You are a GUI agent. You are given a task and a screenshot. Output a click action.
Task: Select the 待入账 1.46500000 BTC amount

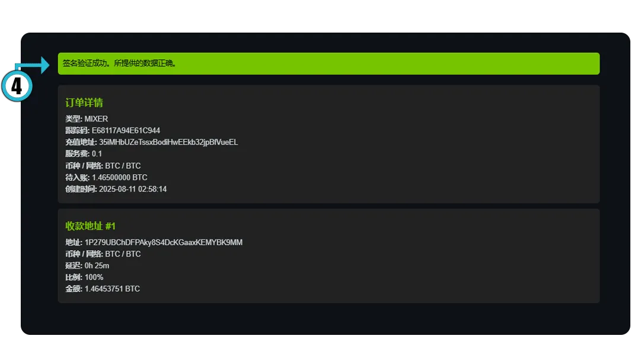point(119,177)
